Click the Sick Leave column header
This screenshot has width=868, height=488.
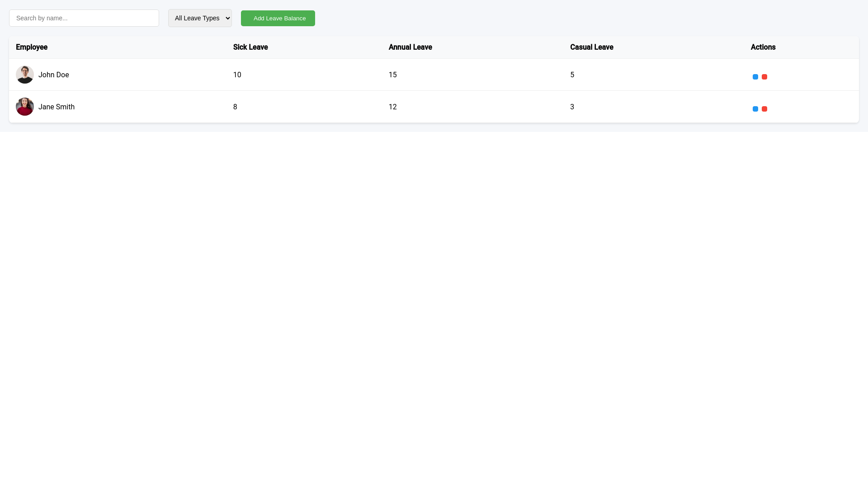250,47
